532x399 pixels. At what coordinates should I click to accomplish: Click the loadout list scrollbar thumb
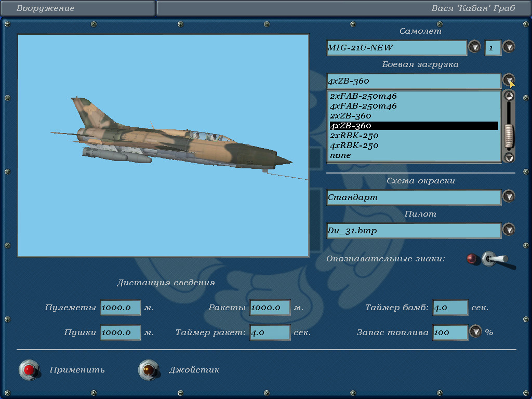point(509,137)
